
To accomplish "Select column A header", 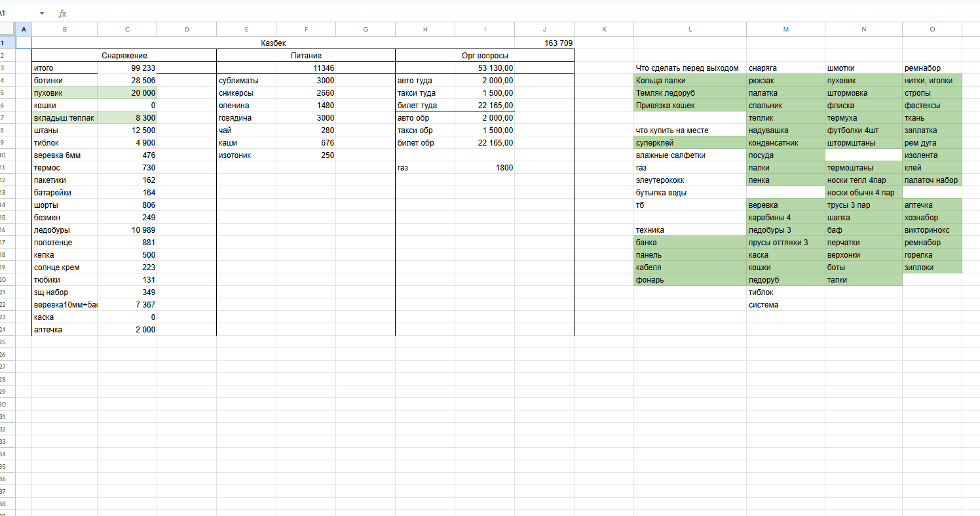I will (24, 29).
